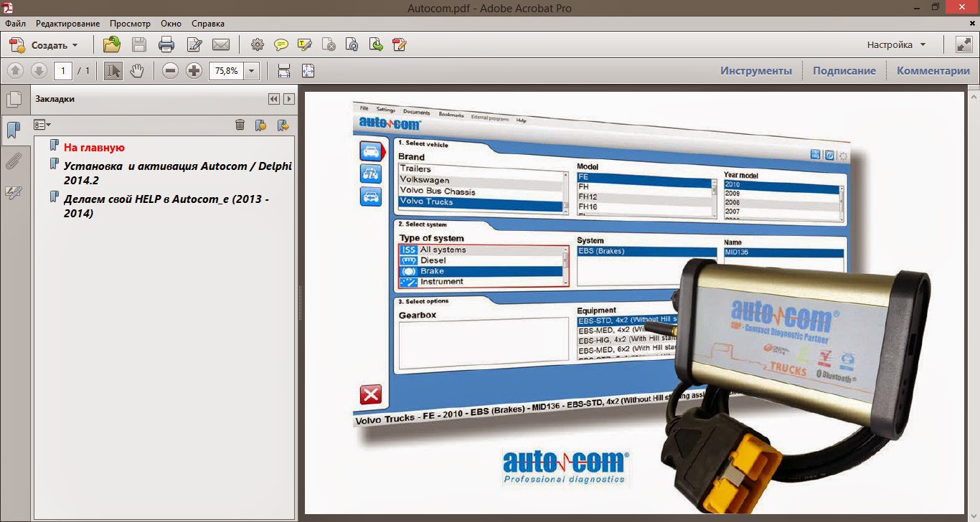Viewport: 980px width, 522px height.
Task: Click the document scrollbar up arrow
Action: click(x=974, y=97)
